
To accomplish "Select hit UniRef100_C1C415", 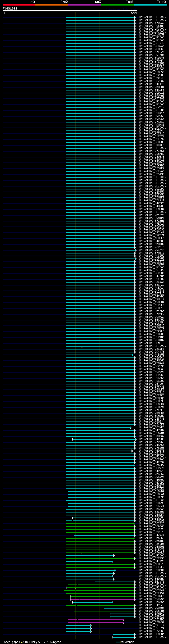I will (152, 113).
